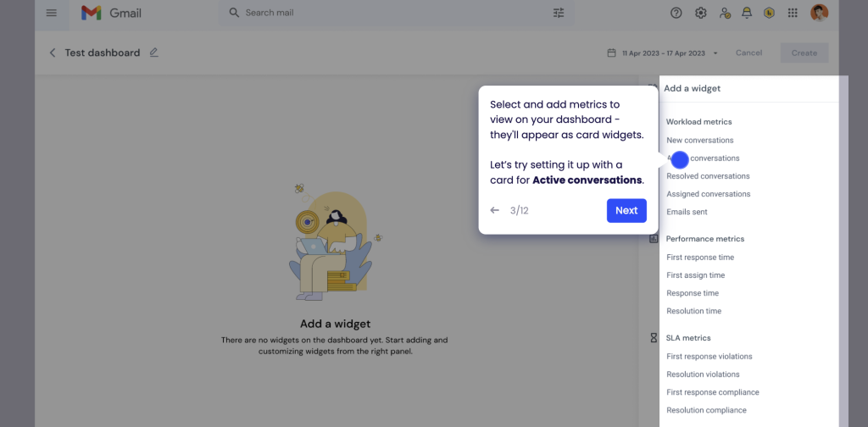
Task: Open the Google apps grid
Action: (793, 13)
